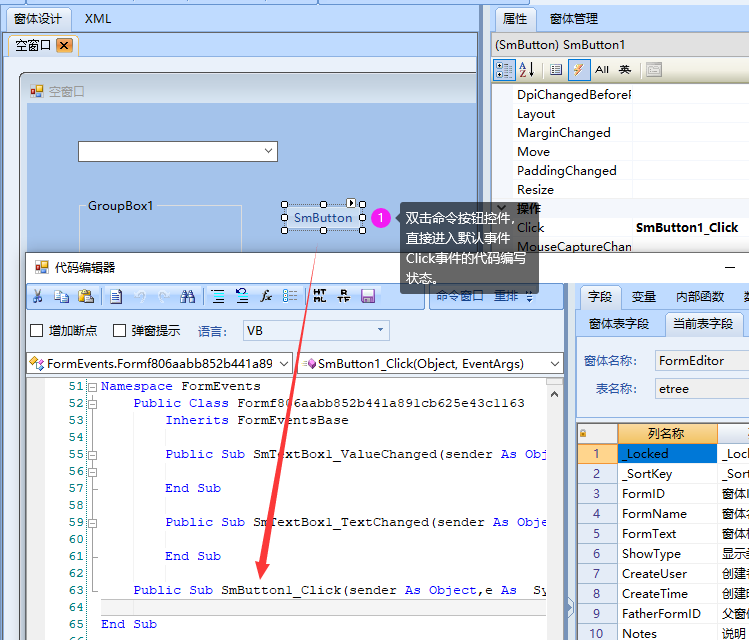Click the blue list items icon in code toolbar

click(x=289, y=297)
